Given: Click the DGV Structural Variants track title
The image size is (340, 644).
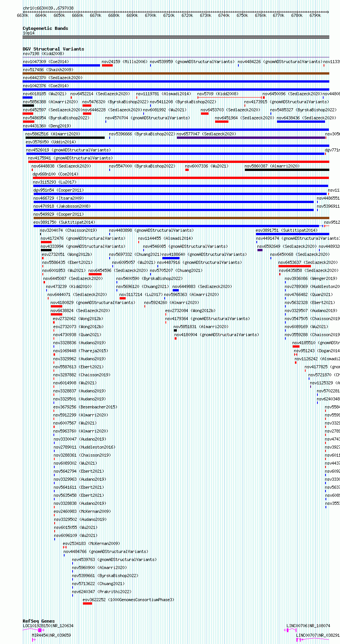Looking at the screenshot, I should tap(53, 49).
